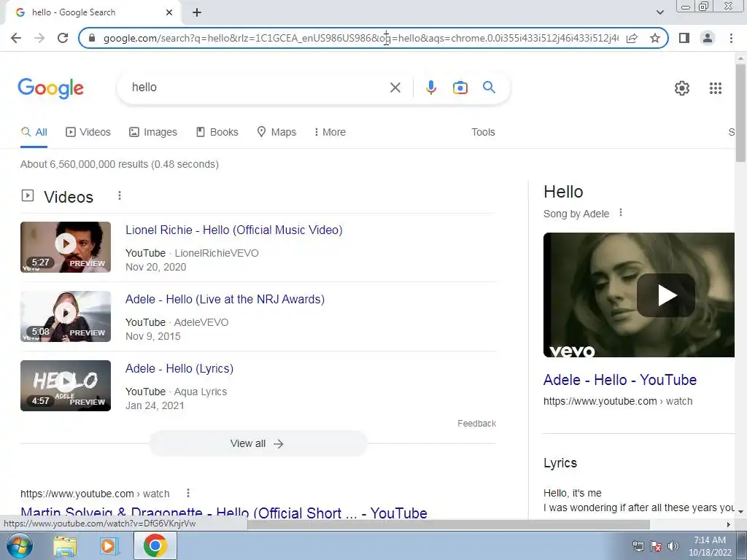
Task: Click the hello search input field
Action: tap(258, 87)
